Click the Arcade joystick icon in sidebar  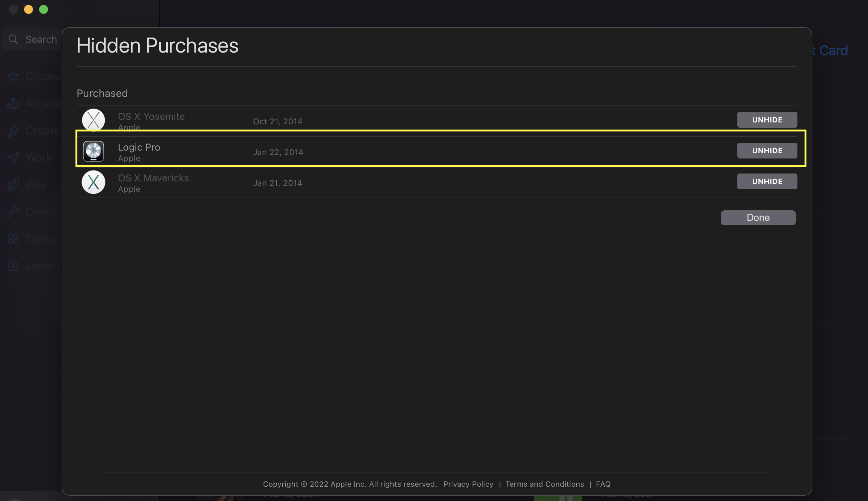pos(14,104)
